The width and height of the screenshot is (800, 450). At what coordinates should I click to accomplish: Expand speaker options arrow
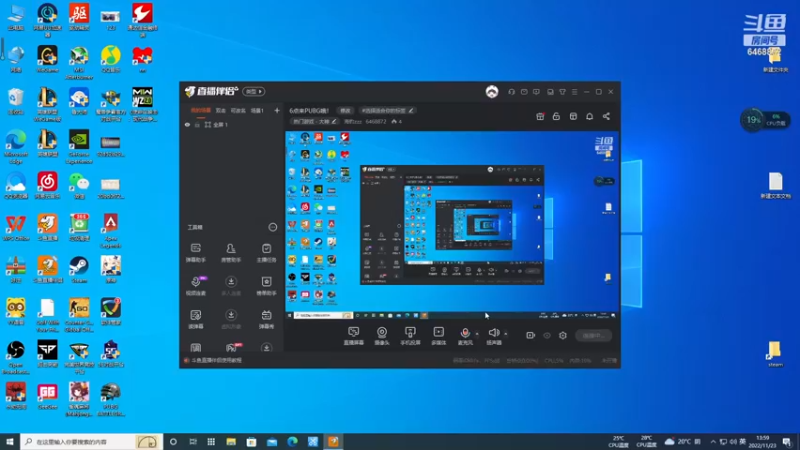[506, 334]
